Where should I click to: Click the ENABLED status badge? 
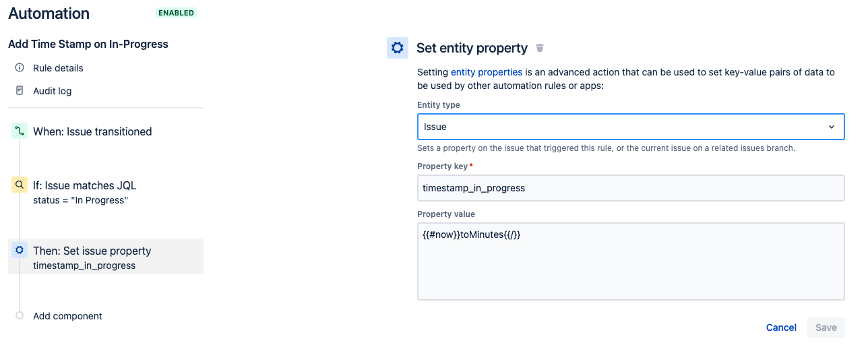point(176,13)
